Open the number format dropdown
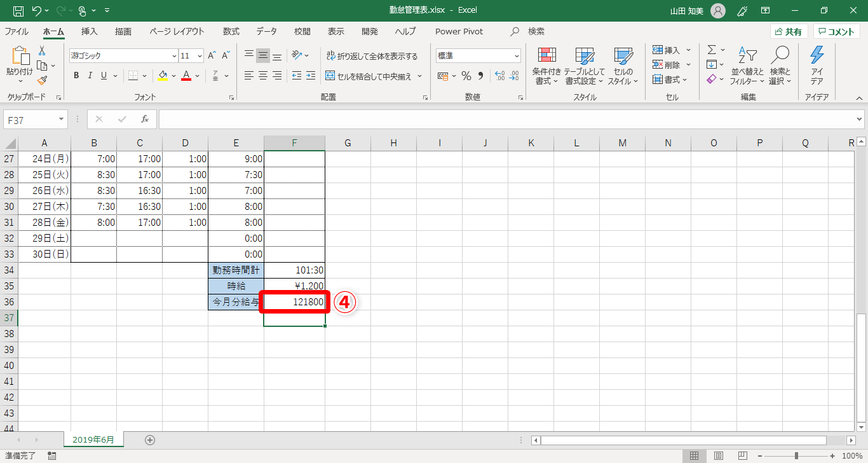Screen dimensions: 868x463 (517, 56)
